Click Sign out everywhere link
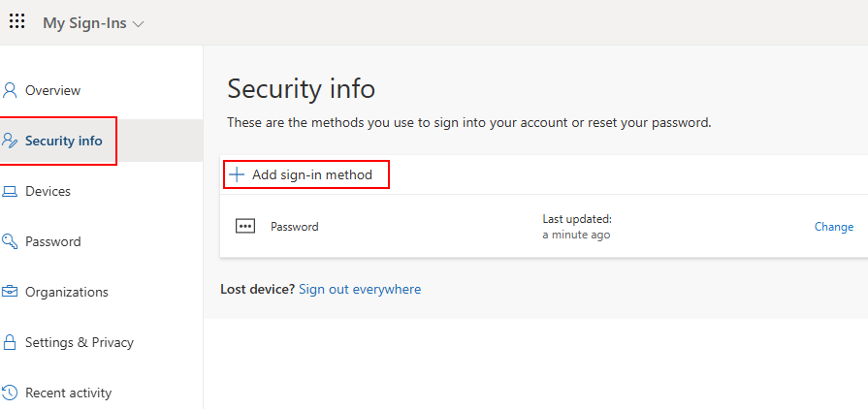Viewport: 868px width, 409px height. [x=360, y=289]
